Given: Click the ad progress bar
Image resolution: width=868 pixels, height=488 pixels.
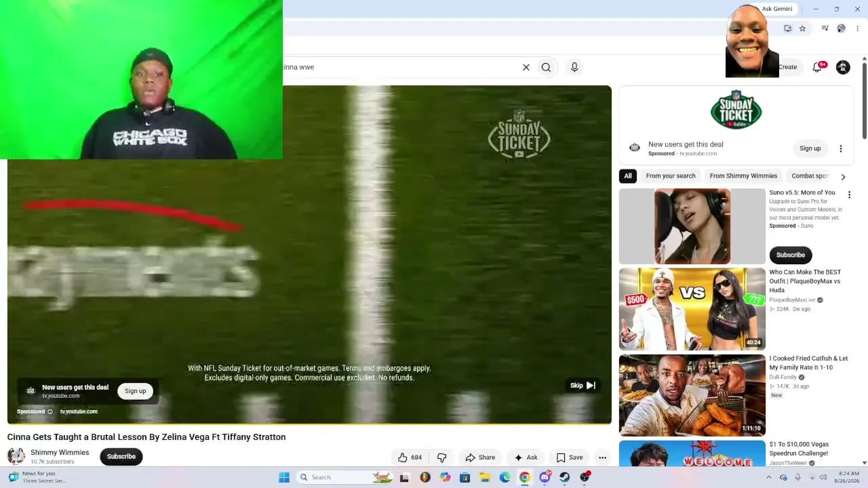Looking at the screenshot, I should pyautogui.click(x=309, y=424).
